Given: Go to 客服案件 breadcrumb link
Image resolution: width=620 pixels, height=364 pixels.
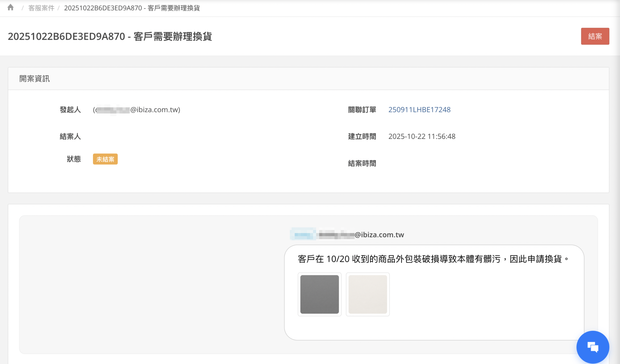Looking at the screenshot, I should 41,8.
